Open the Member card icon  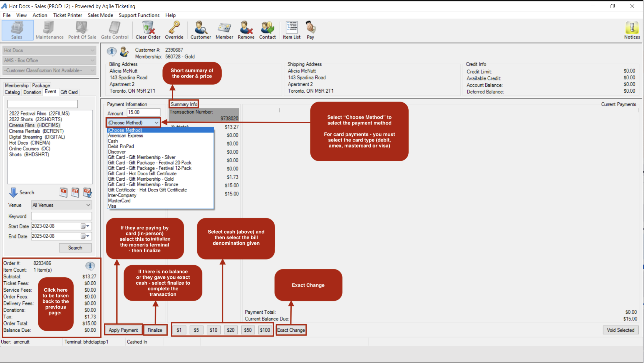224,30
